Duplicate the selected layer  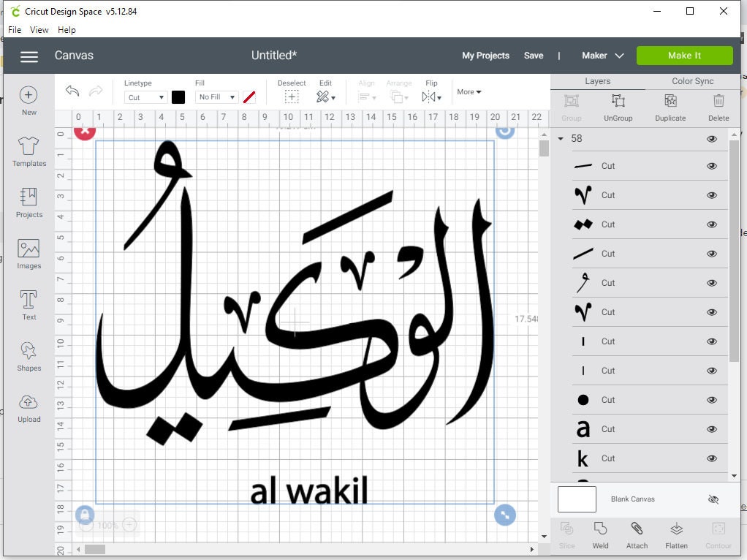670,106
